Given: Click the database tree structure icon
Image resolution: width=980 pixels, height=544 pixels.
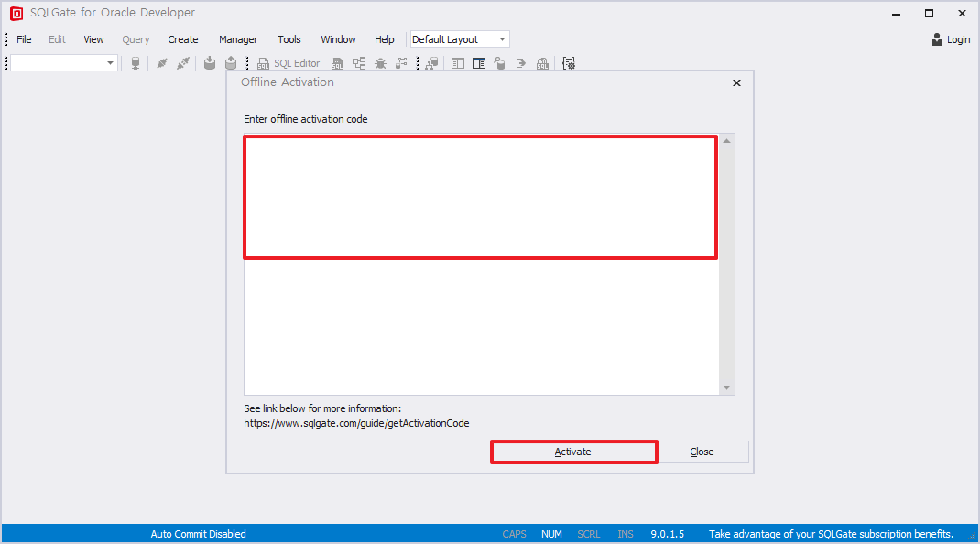Looking at the screenshot, I should (x=432, y=63).
